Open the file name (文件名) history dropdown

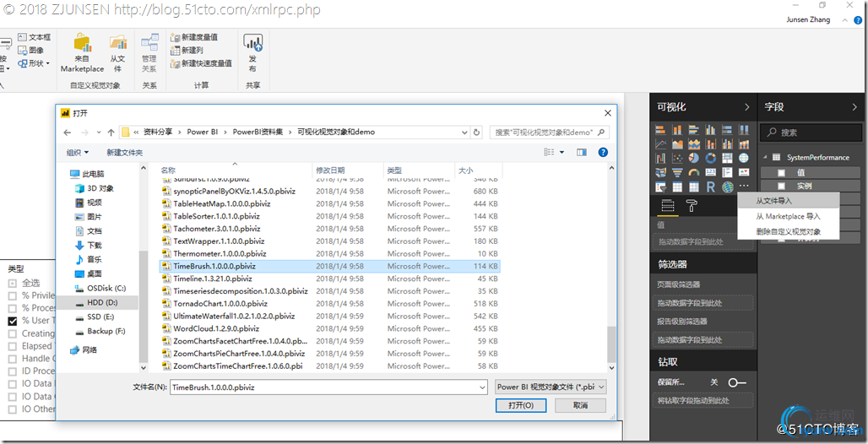pos(482,387)
